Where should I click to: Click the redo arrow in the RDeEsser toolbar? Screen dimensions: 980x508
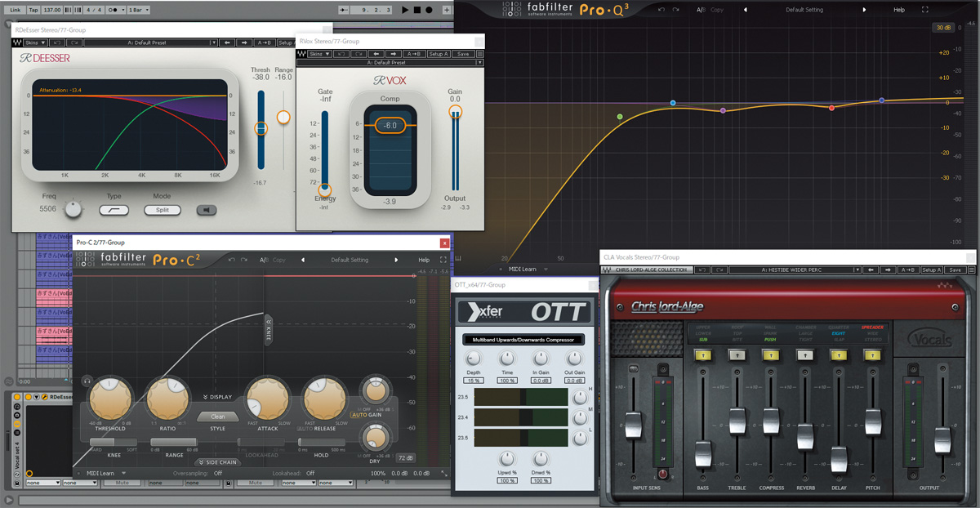click(x=73, y=42)
